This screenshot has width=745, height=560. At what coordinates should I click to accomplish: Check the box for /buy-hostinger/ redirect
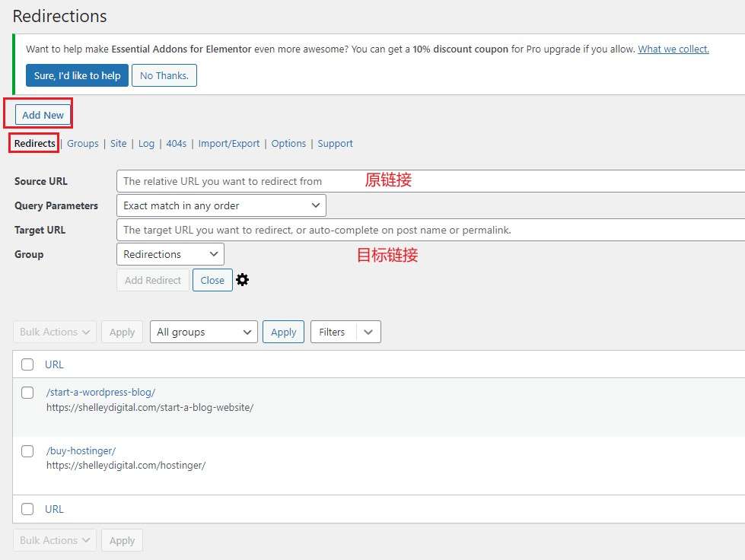click(27, 451)
